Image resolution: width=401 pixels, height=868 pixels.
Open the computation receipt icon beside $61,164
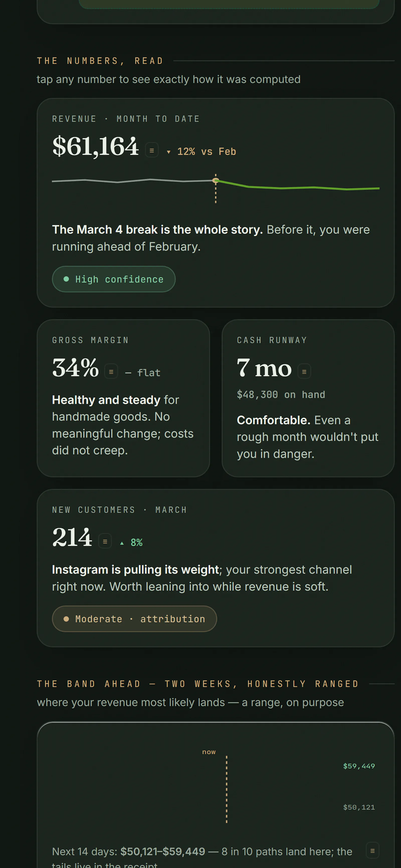[152, 150]
